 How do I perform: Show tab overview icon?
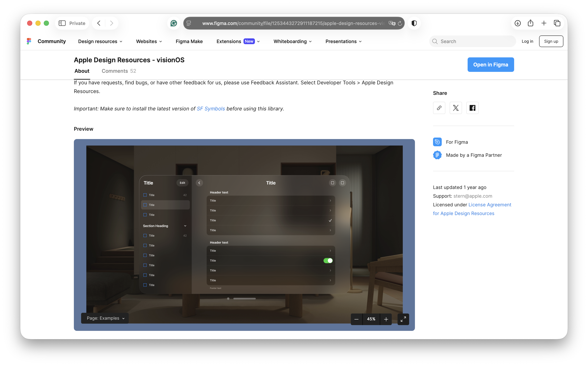(557, 23)
